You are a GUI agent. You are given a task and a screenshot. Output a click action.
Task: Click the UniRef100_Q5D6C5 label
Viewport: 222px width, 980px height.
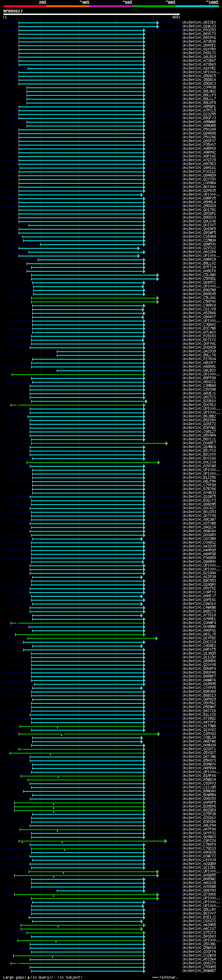pos(199,76)
